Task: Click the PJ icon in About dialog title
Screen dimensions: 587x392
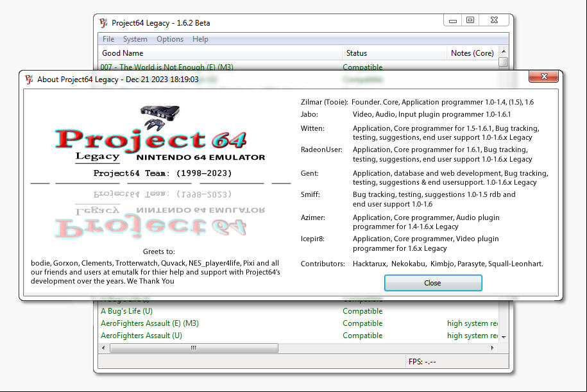Action: (29, 80)
